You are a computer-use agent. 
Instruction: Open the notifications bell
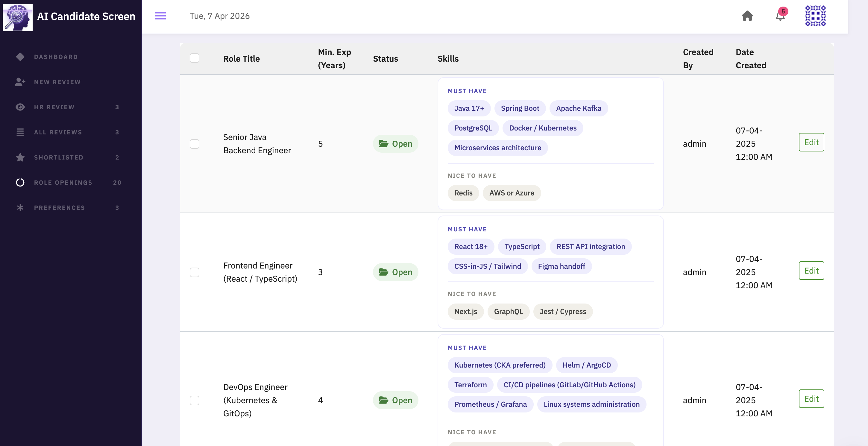pos(780,16)
